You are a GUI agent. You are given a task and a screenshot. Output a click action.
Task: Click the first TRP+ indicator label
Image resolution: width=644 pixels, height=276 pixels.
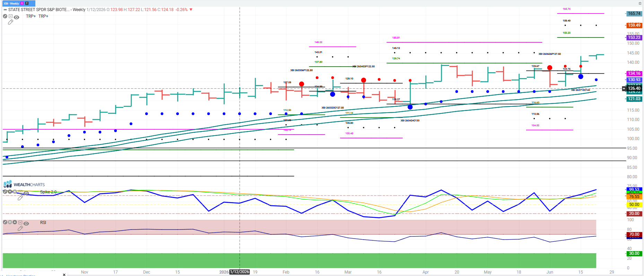coord(31,16)
